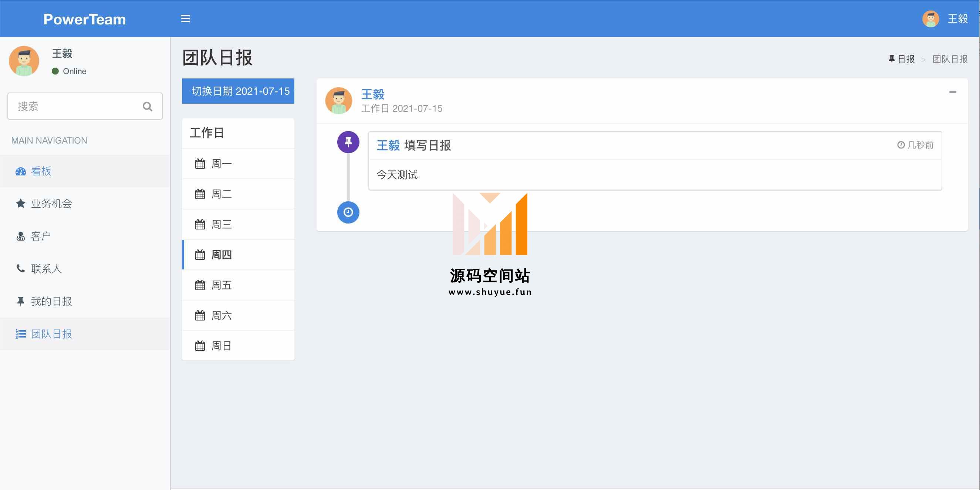Image resolution: width=980 pixels, height=490 pixels.
Task: Select 周一 in the workday list
Action: tap(238, 164)
